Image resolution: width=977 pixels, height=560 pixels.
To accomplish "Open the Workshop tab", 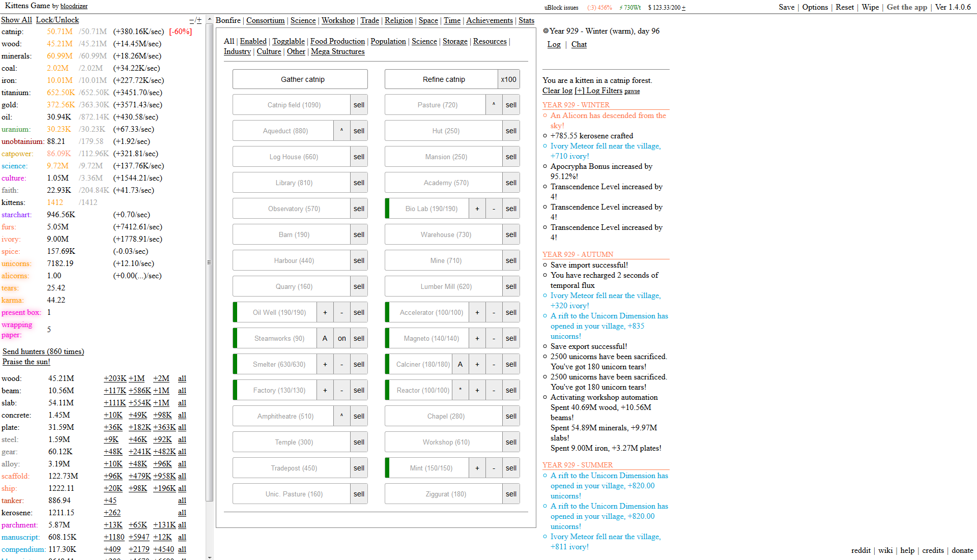I will (338, 20).
